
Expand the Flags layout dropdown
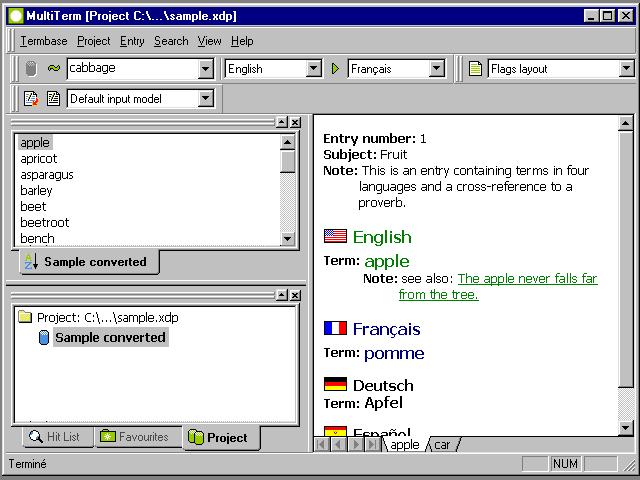[x=627, y=69]
